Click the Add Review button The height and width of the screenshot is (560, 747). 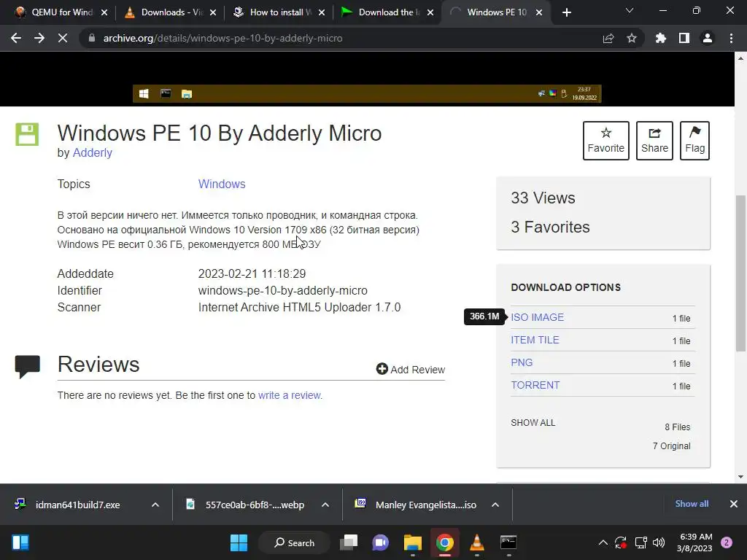coord(410,370)
